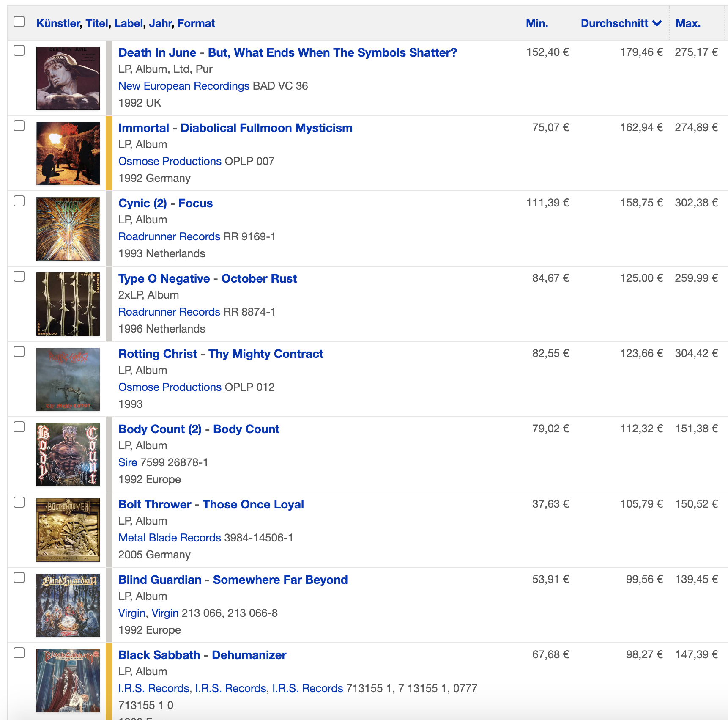This screenshot has height=720, width=728.
Task: Select the 37,63 € minimum price
Action: pyautogui.click(x=550, y=504)
